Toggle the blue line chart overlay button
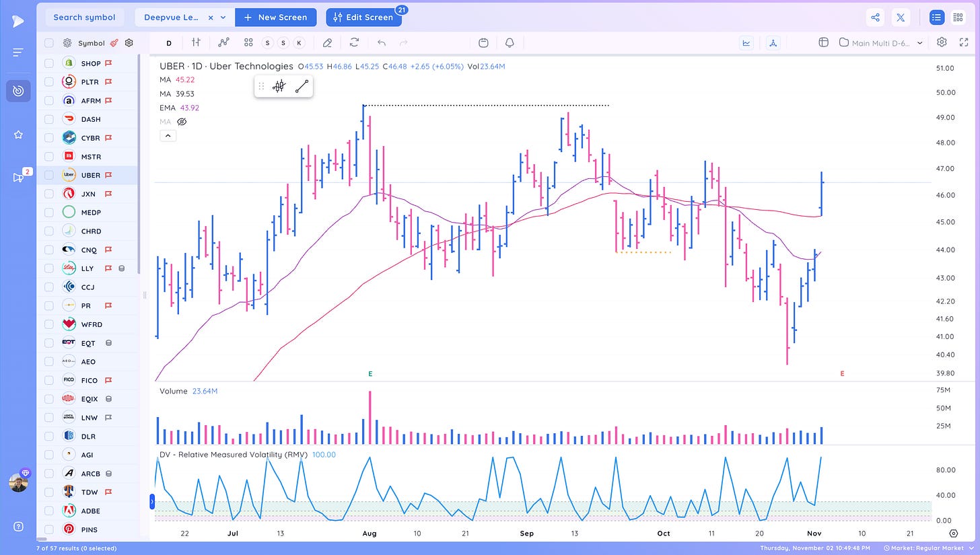980x555 pixels. click(x=746, y=42)
